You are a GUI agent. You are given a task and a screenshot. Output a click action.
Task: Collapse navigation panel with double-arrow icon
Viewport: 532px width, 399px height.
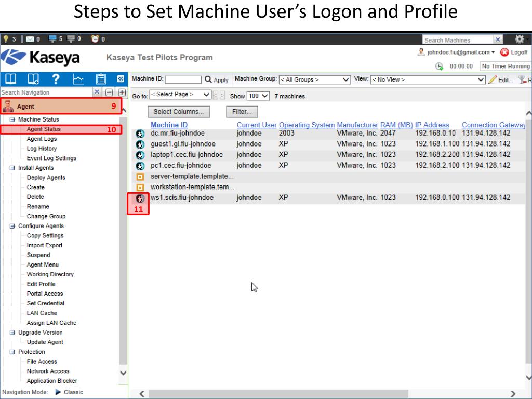(121, 79)
